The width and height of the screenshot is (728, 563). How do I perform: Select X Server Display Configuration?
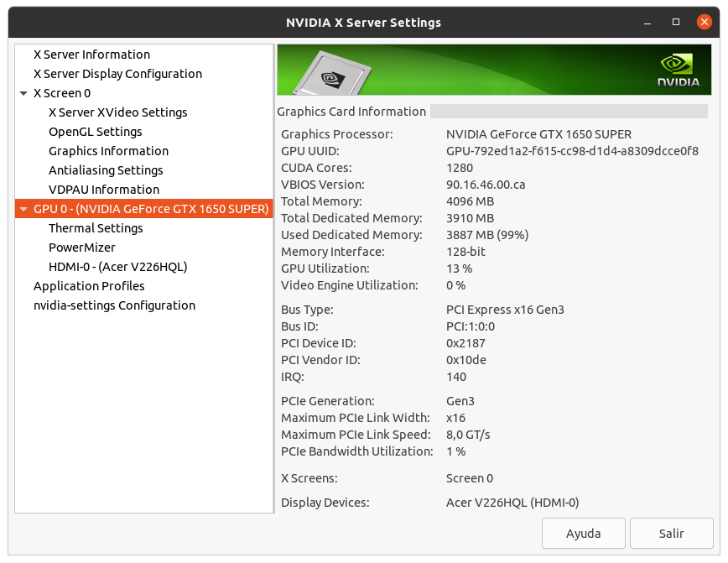click(117, 74)
